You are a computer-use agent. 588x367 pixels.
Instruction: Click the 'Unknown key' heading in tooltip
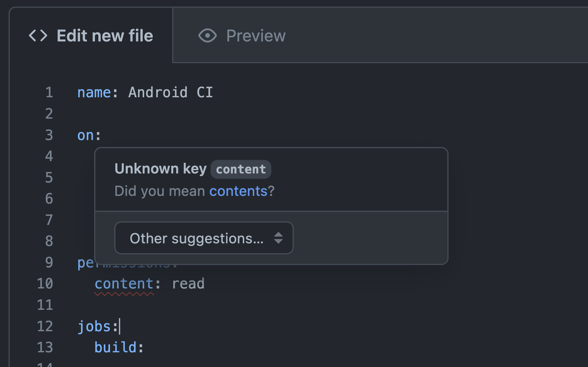(161, 169)
